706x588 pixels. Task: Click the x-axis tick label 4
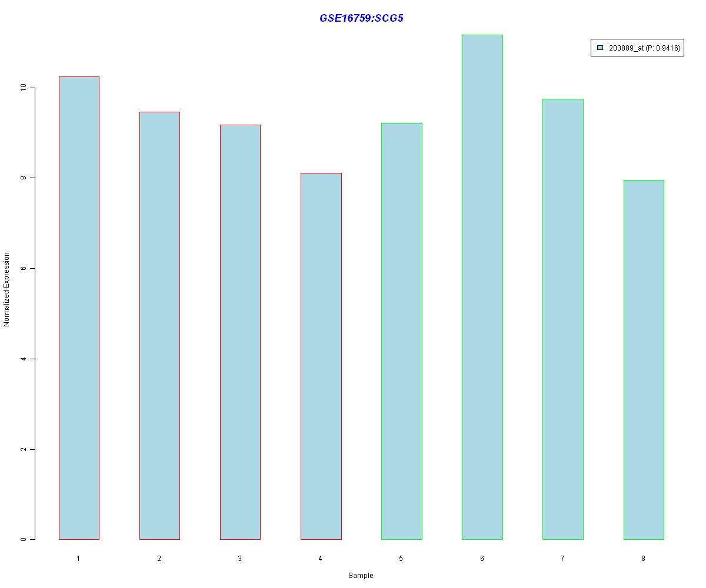(x=321, y=558)
